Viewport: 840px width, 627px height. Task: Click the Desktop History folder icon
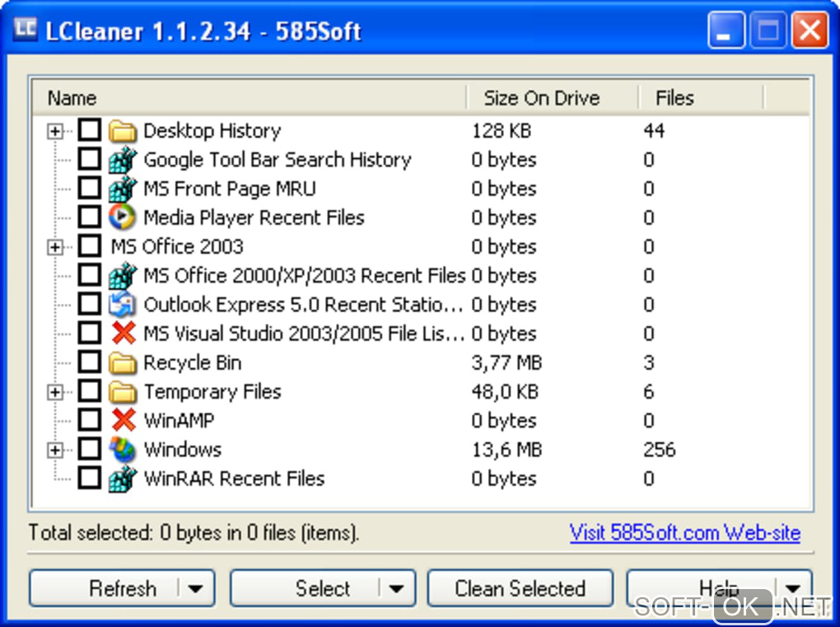123,131
